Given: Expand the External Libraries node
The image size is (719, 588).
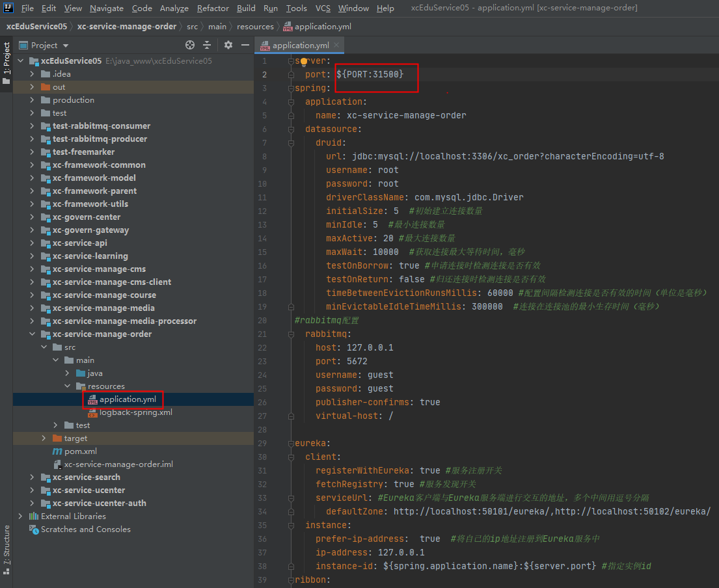Looking at the screenshot, I should click(20, 516).
